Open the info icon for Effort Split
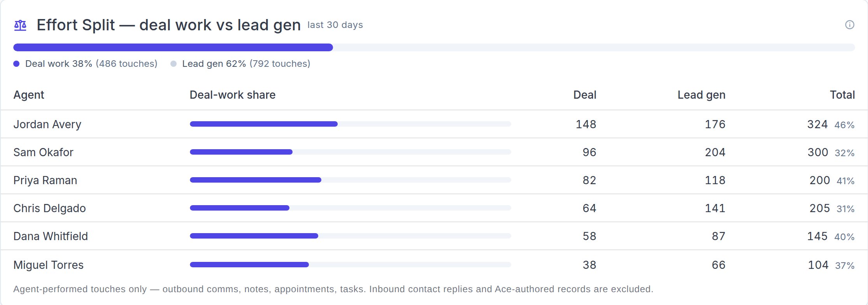868x305 pixels. (x=850, y=25)
